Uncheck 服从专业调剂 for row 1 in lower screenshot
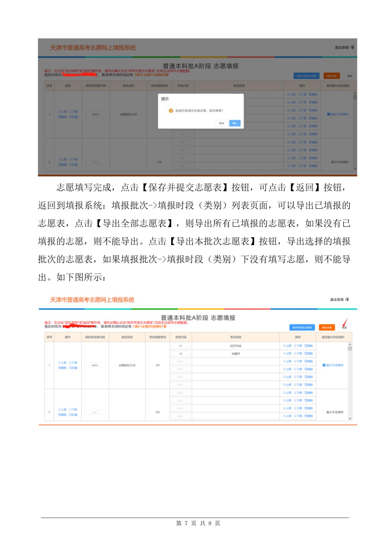This screenshot has width=392, height=555. pos(324,365)
